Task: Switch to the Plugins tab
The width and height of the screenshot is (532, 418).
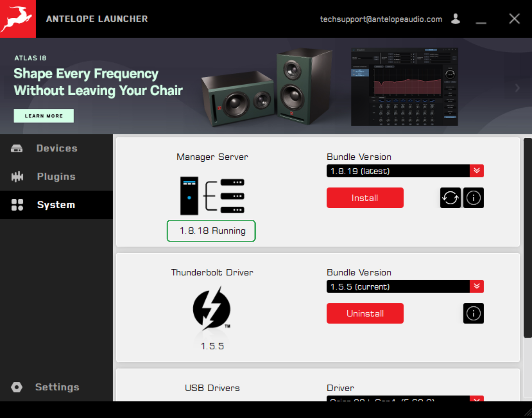Action: click(56, 177)
